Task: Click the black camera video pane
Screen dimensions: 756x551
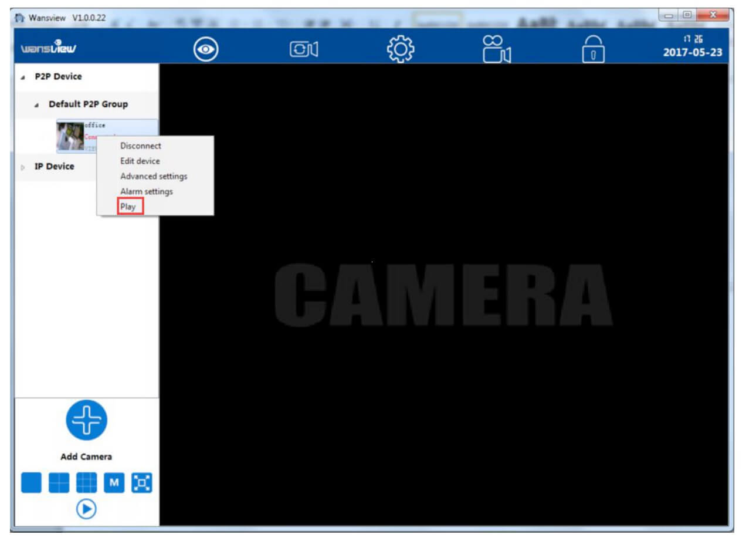Action: pos(444,295)
